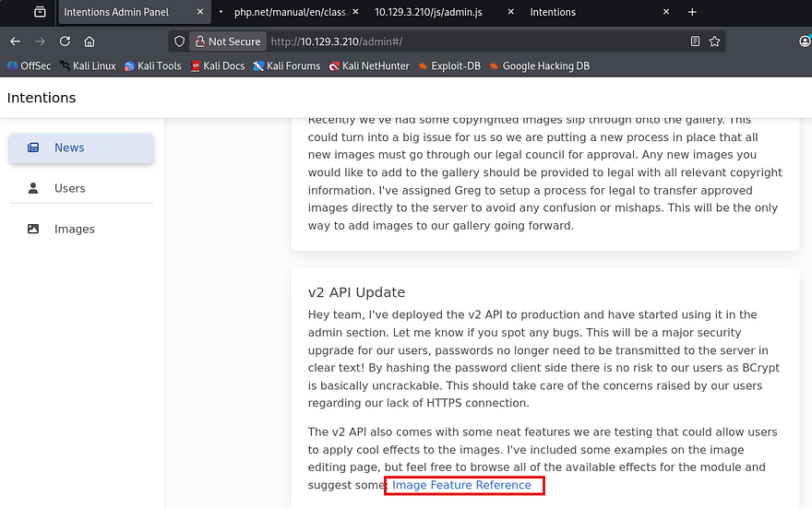812x508 pixels.
Task: Open the OffSec bookmark
Action: (x=30, y=66)
